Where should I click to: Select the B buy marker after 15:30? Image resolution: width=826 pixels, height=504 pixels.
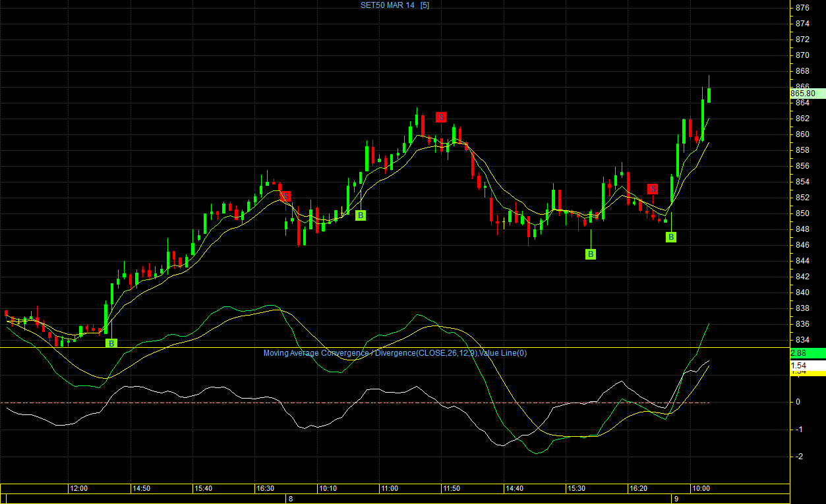[x=591, y=254]
